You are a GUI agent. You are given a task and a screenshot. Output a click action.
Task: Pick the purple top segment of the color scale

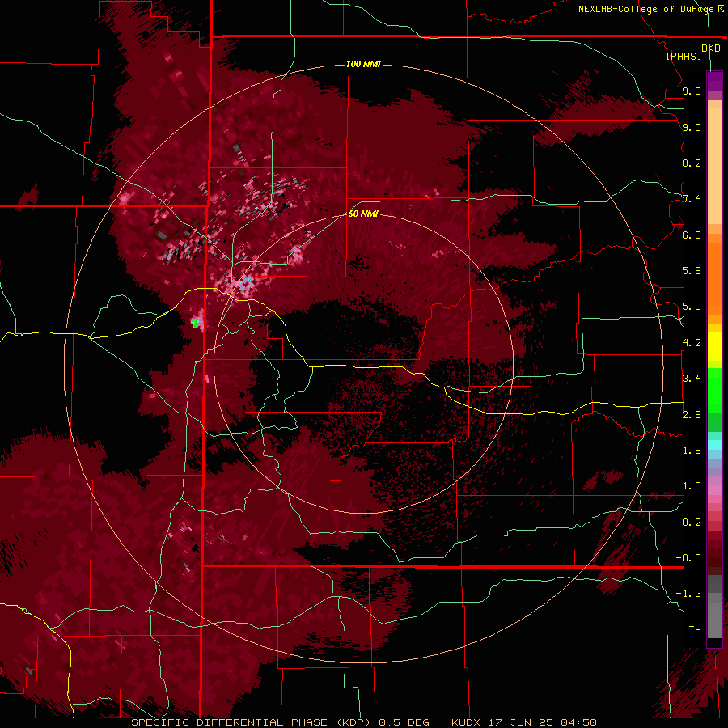(x=714, y=82)
